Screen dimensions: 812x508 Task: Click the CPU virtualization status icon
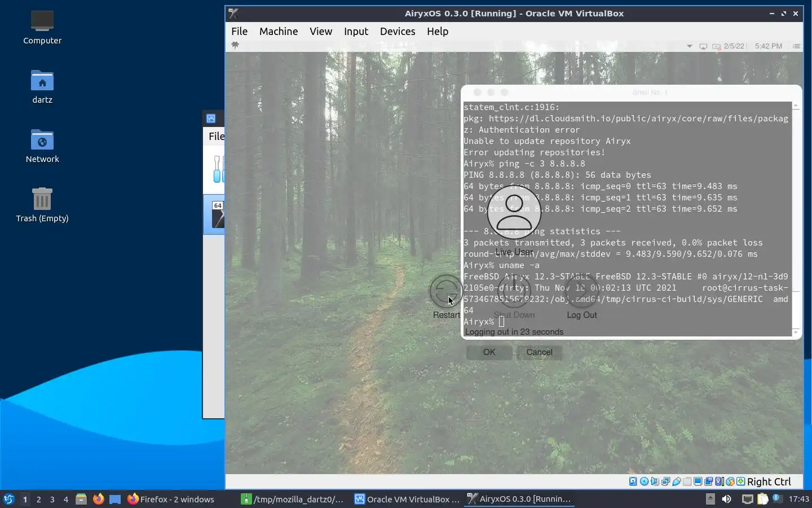coord(719,481)
